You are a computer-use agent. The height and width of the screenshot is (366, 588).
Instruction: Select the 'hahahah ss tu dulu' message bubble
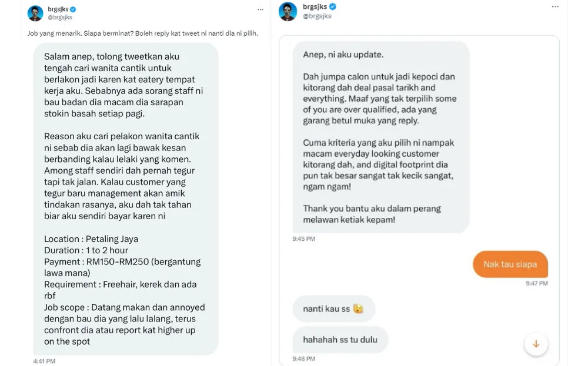coord(340,340)
